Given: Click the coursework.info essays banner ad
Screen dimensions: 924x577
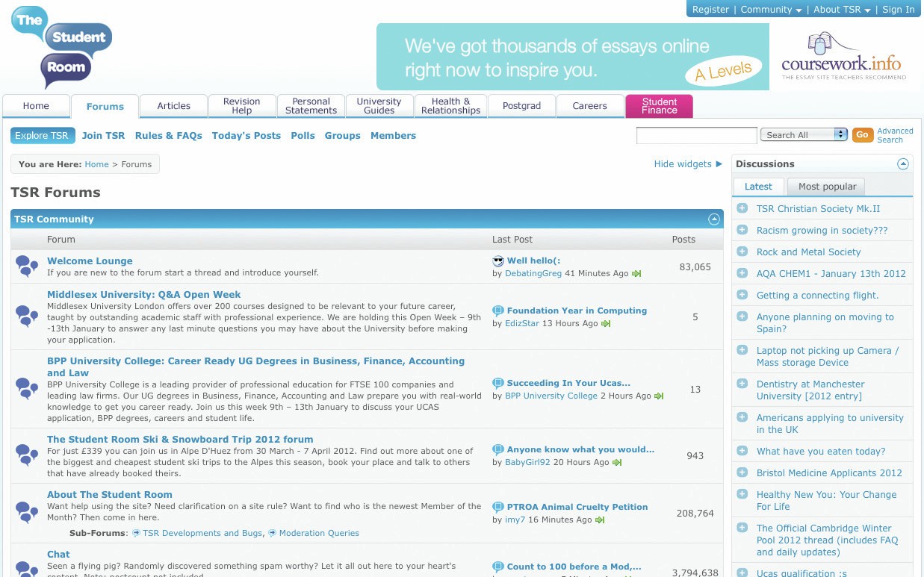Looking at the screenshot, I should 648,57.
